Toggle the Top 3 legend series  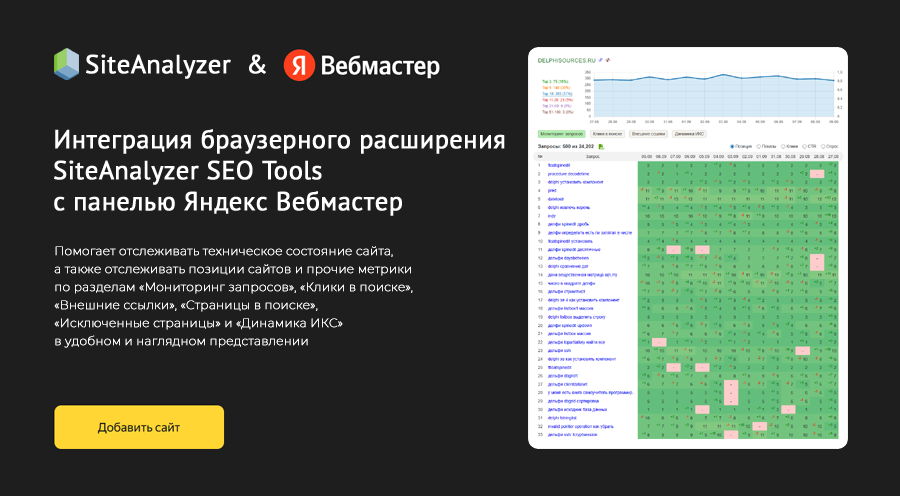pos(553,82)
